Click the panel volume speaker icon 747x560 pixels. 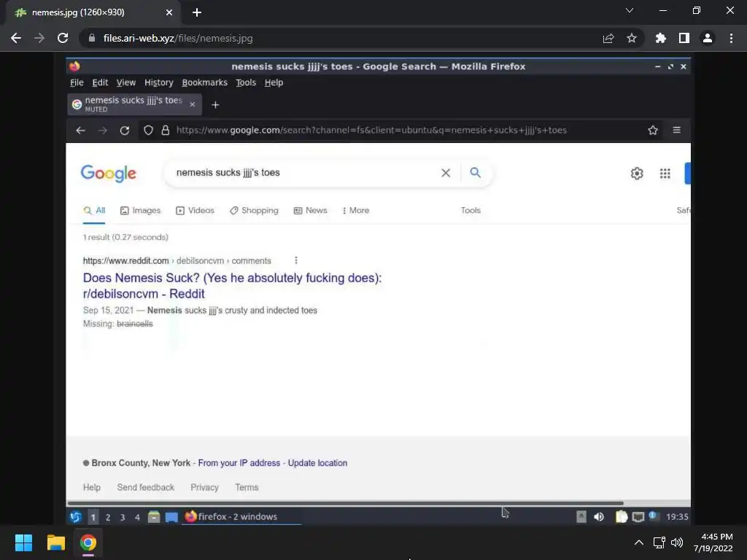599,517
